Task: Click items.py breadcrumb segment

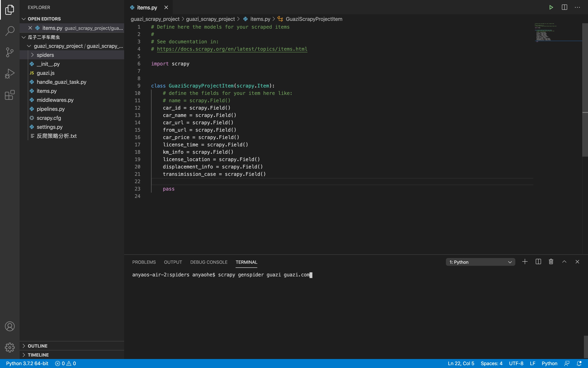Action: coord(260,19)
